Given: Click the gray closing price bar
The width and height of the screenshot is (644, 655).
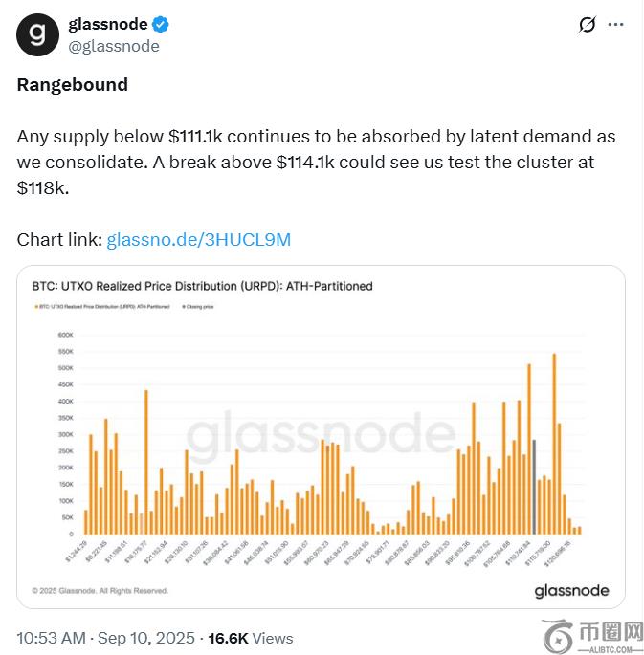Looking at the screenshot, I should 534,486.
